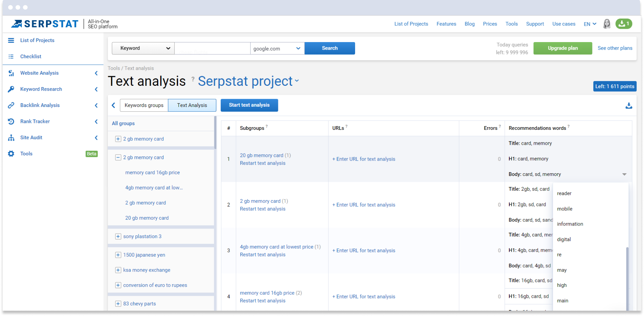Expand the first collapsed 2 gb memory card group
The height and width of the screenshot is (316, 644).
coord(118,139)
